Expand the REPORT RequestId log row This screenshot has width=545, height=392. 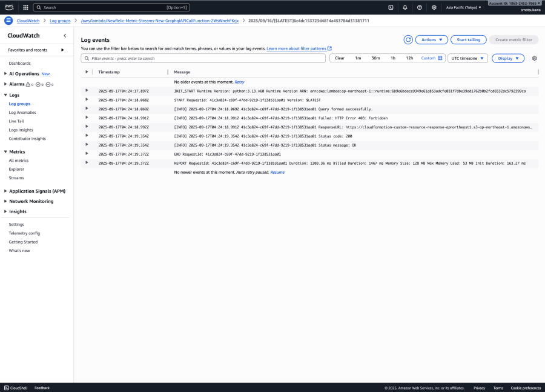tap(87, 162)
